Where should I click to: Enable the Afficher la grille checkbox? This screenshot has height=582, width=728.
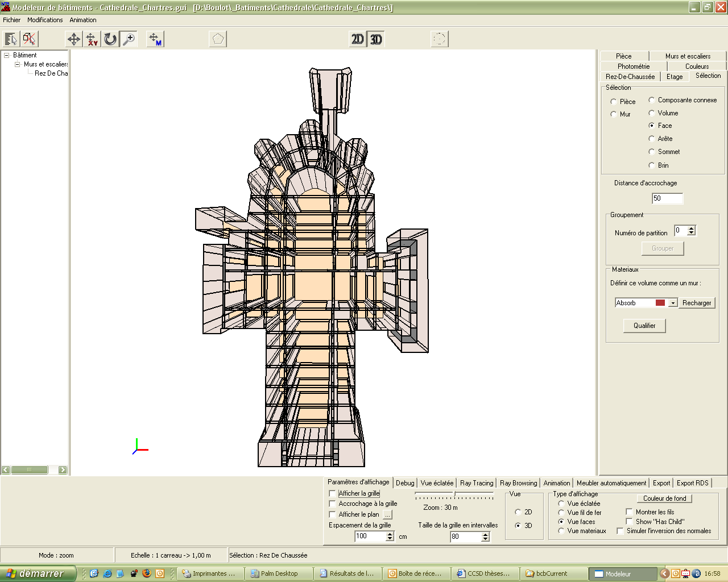point(333,493)
